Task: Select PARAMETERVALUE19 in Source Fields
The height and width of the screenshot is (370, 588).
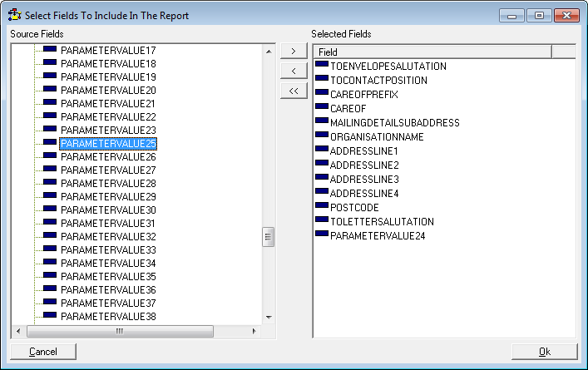Action: 108,76
